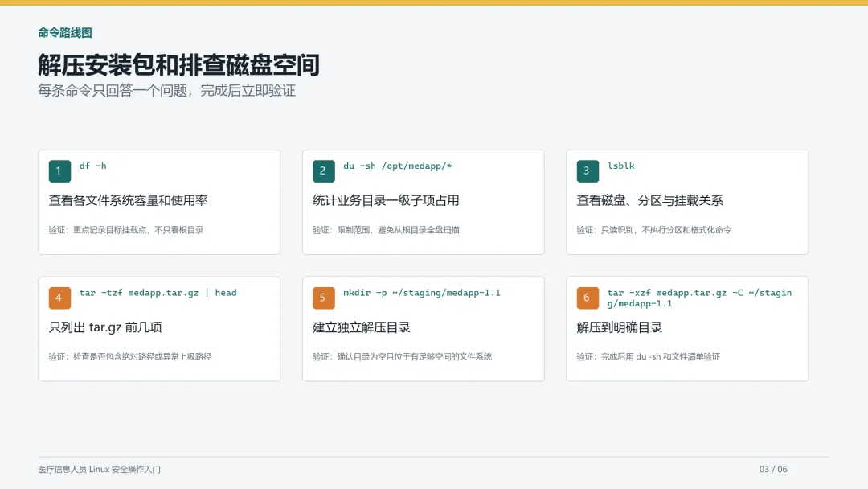Click heading 查看各文件系统容量和使用率
The image size is (868, 489).
128,200
